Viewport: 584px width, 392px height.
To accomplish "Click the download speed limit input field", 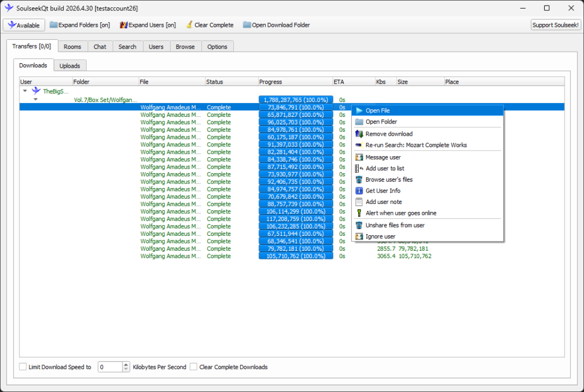I will coord(110,367).
